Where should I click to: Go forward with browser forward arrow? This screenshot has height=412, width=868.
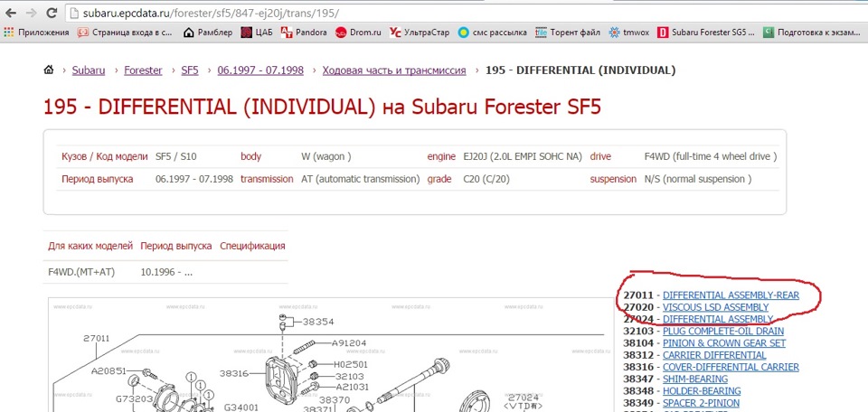click(31, 12)
